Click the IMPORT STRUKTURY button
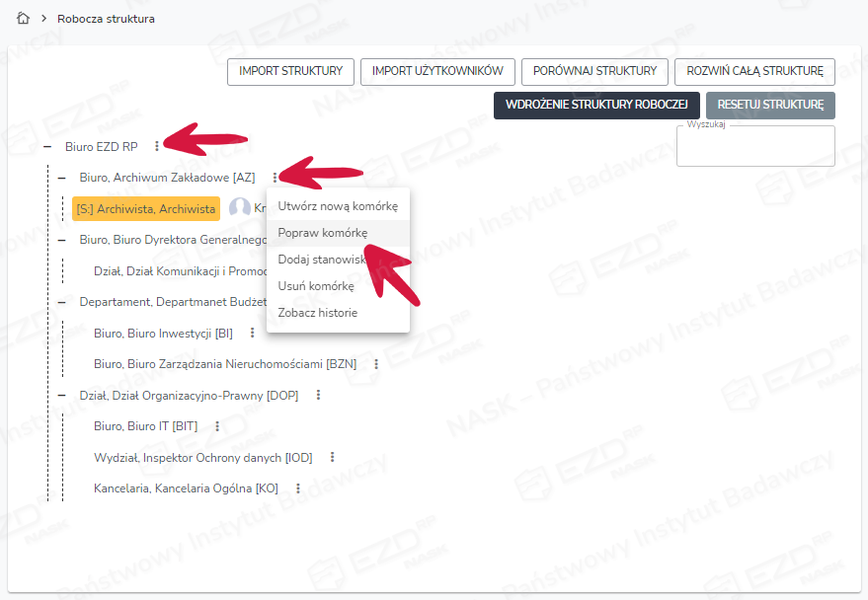Image resolution: width=868 pixels, height=600 pixels. point(290,71)
